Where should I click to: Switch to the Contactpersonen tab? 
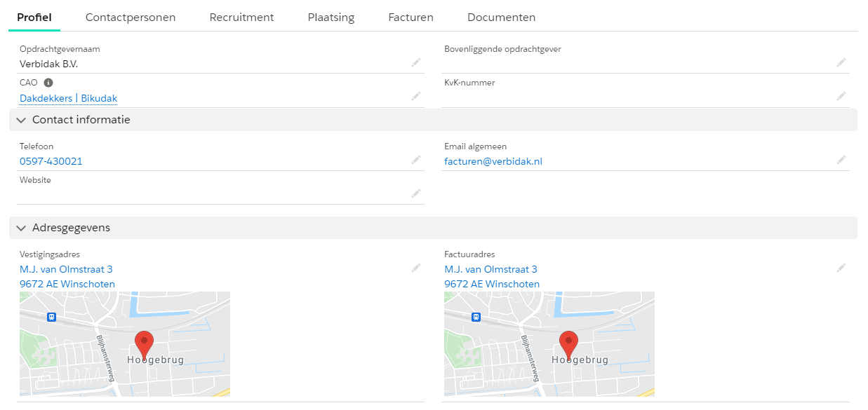tap(131, 18)
